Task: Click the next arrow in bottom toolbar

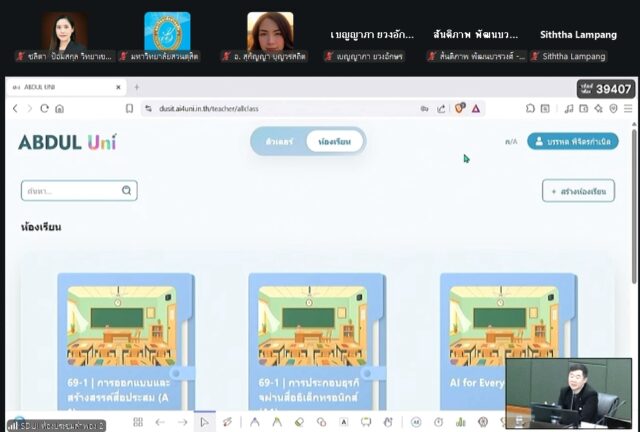Action: click(182, 422)
